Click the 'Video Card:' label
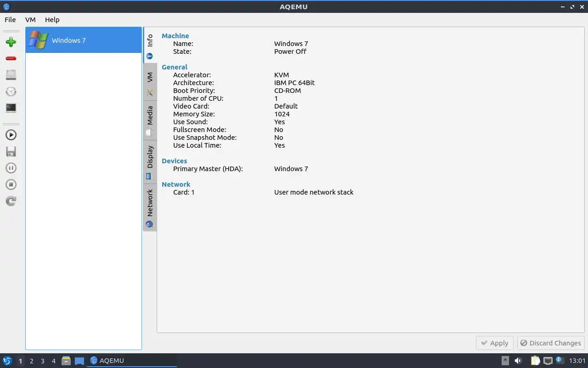Viewport: 588px width, 368px height. coord(191,106)
